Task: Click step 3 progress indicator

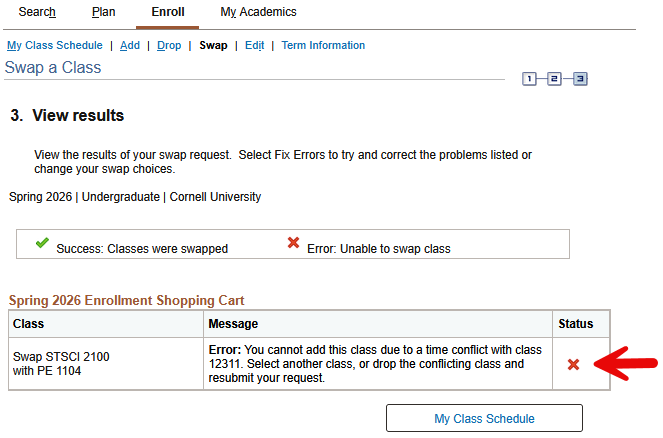Action: point(580,78)
